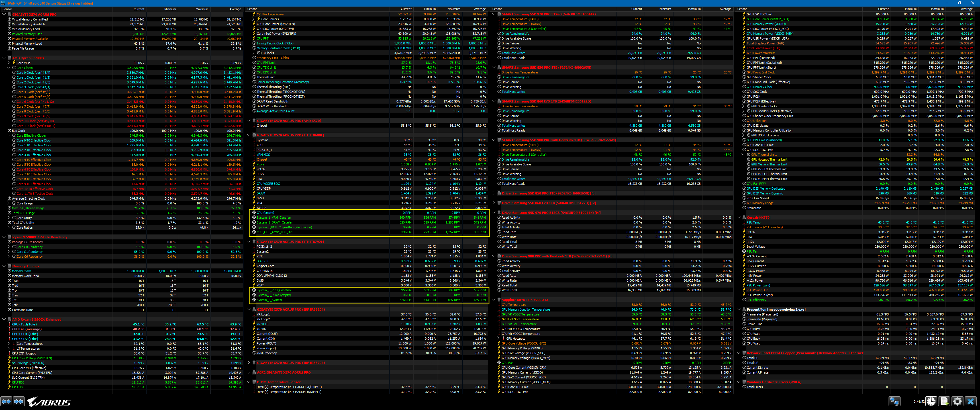
Task: Collapse Windows Hardware Errors (WHEA) group
Action: point(739,382)
